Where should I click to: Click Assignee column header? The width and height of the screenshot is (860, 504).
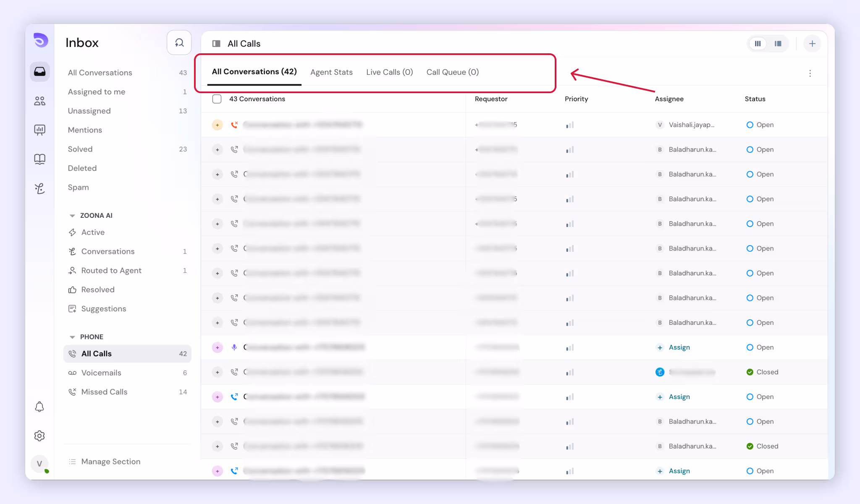tap(669, 99)
